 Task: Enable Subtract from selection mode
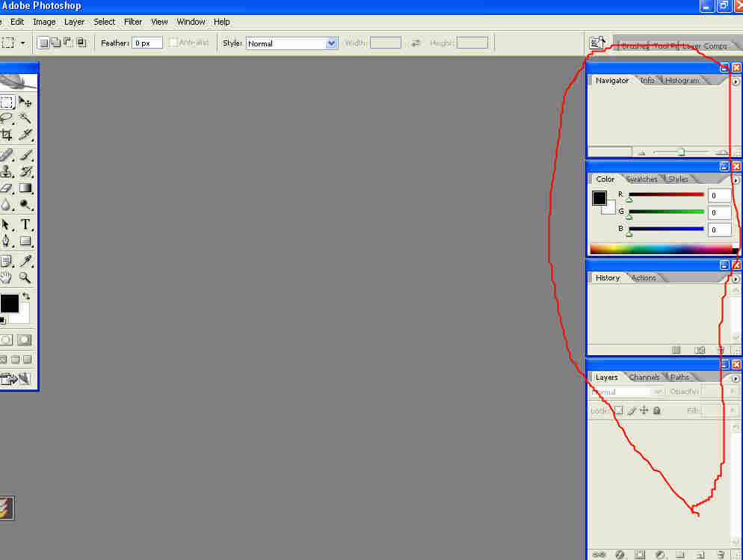pos(69,43)
